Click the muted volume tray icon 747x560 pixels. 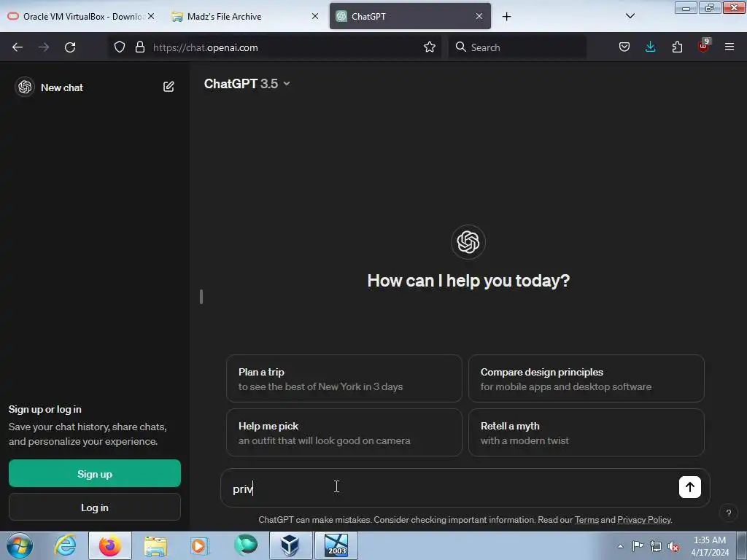pyautogui.click(x=673, y=546)
